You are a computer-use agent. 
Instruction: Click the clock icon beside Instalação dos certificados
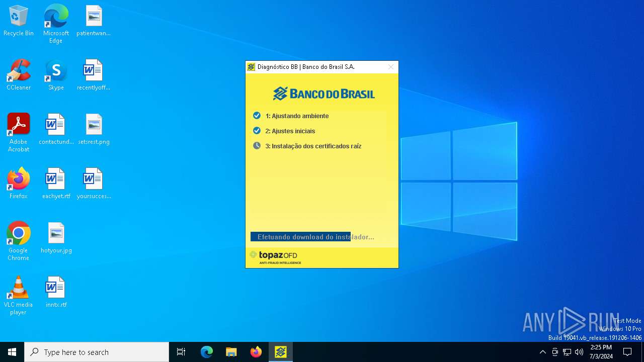[x=257, y=146]
